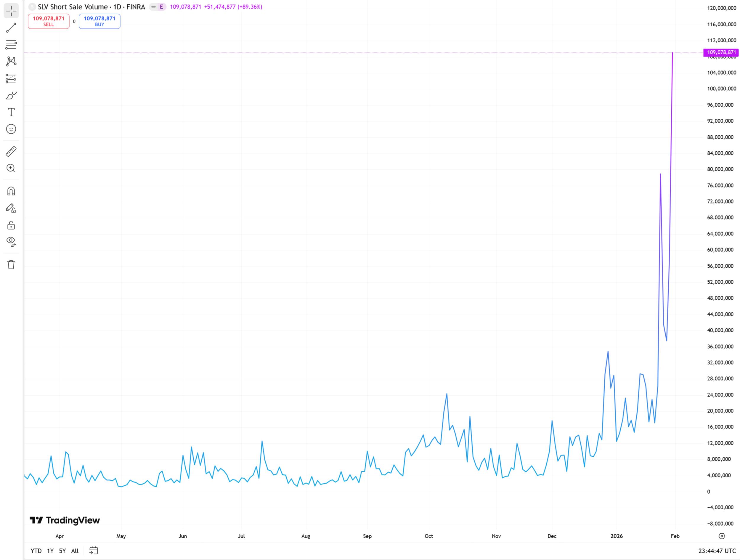Screen dimensions: 740x560
Task: Select the text annotation tool
Action: (11, 112)
